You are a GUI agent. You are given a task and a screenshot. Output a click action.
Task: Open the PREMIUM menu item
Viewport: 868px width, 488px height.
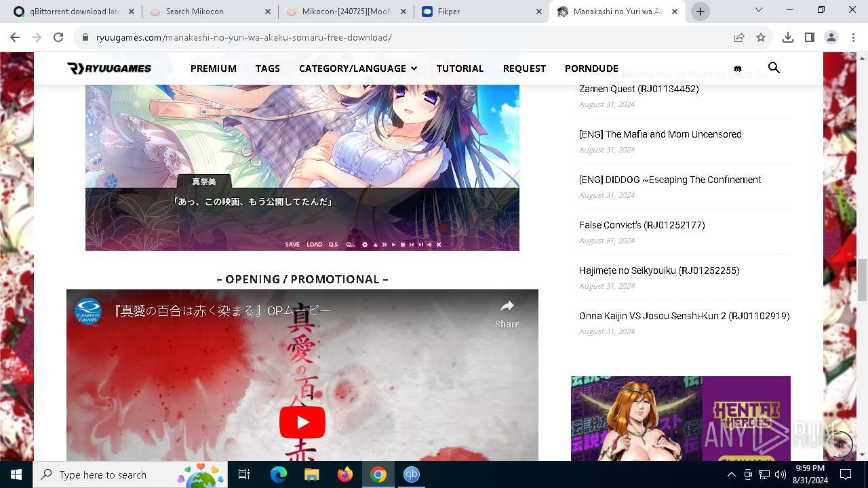214,68
